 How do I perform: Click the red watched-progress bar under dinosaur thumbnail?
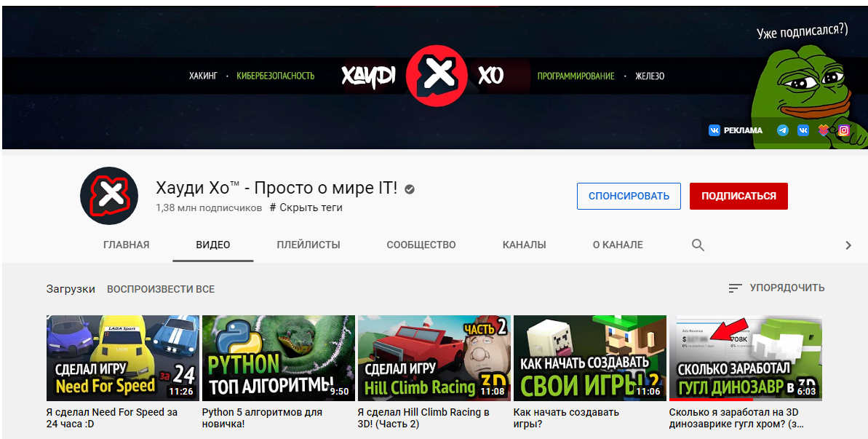click(711, 399)
